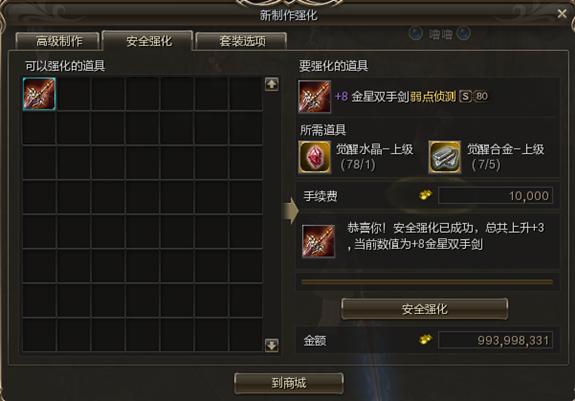Click the 觉醒水晶-上级 red crystal icon
575x401 pixels.
pos(315,157)
